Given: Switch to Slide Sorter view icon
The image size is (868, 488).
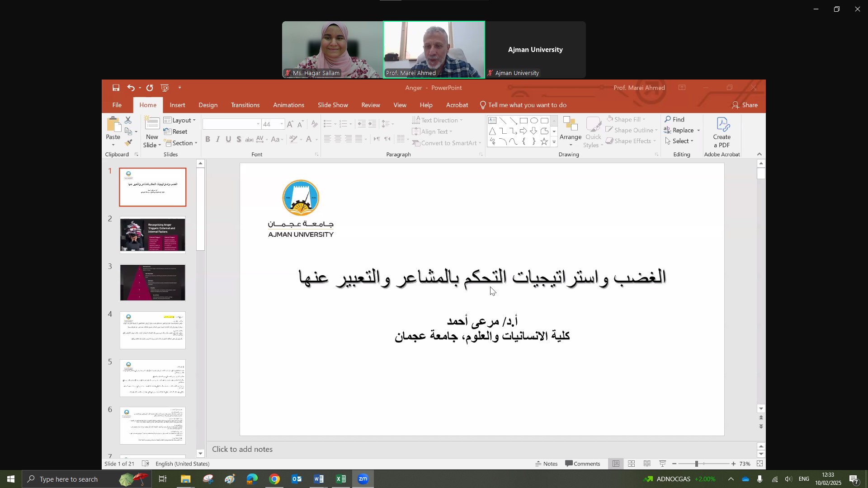Looking at the screenshot, I should [x=632, y=464].
